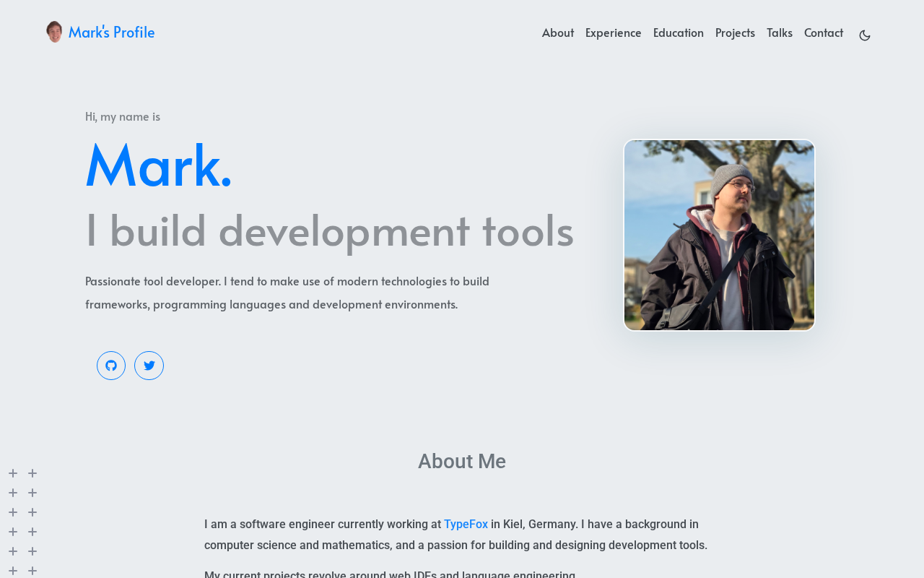Select Talks in the navigation bar
Screen dimensions: 924x578
point(780,33)
